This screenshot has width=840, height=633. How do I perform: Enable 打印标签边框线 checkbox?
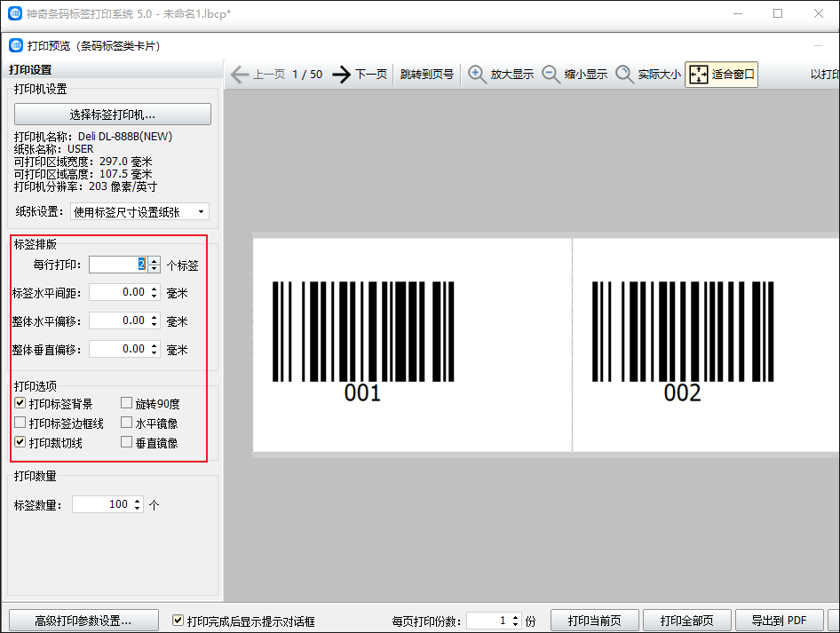[x=20, y=423]
